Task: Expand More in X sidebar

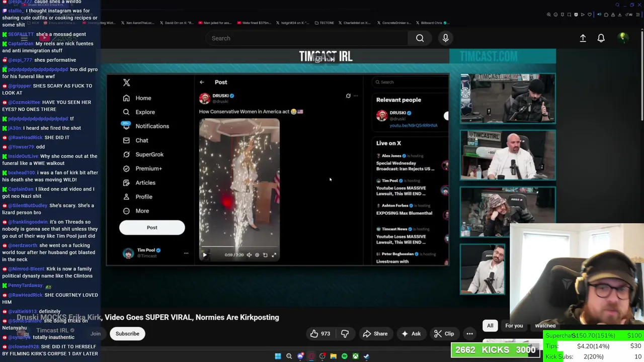Action: [x=136, y=211]
